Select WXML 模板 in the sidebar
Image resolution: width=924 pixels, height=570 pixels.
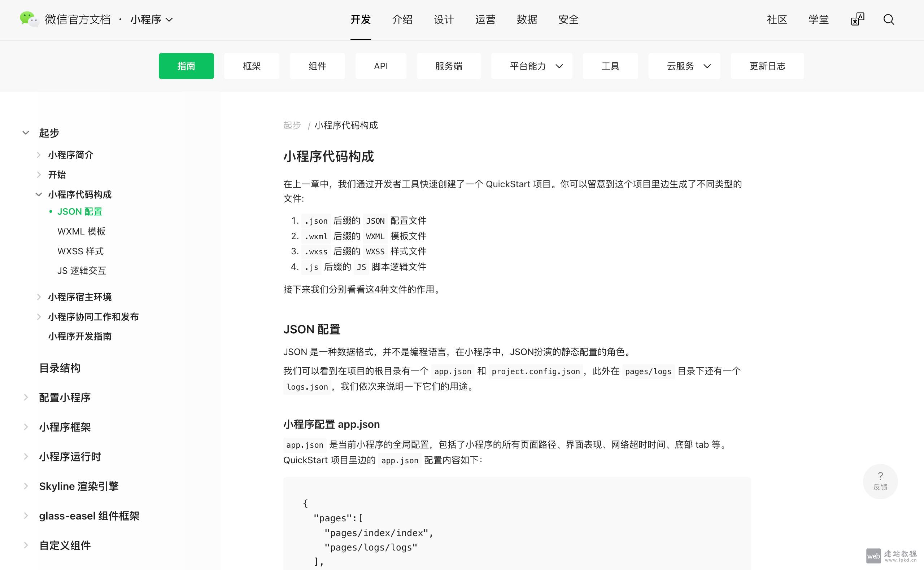tap(82, 231)
